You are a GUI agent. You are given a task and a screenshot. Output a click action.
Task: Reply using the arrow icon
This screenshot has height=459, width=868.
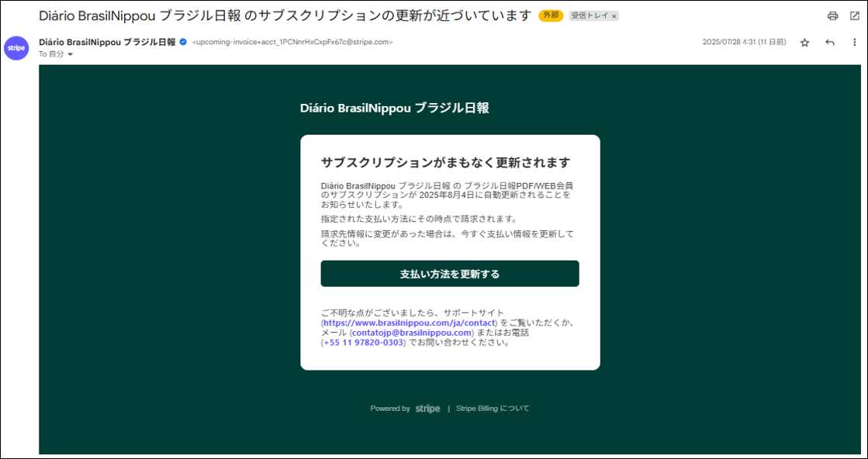[829, 43]
